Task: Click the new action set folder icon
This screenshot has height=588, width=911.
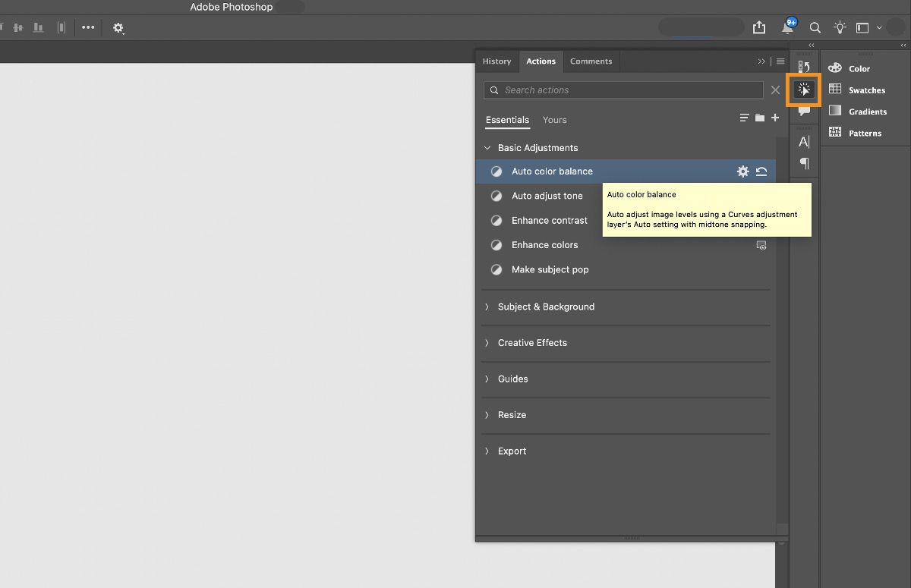Action: (x=760, y=118)
